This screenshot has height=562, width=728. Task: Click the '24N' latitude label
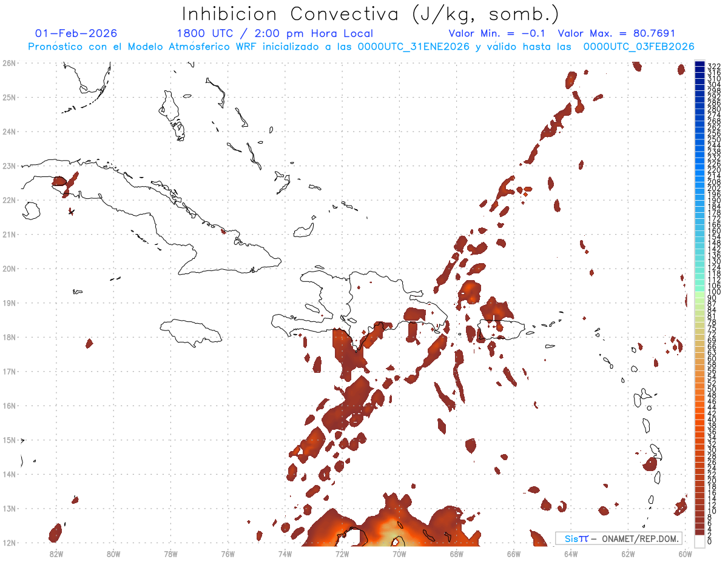tap(8, 132)
